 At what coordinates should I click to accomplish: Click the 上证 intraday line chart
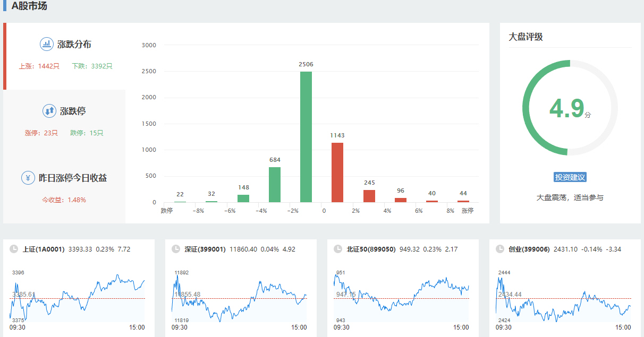point(77,298)
